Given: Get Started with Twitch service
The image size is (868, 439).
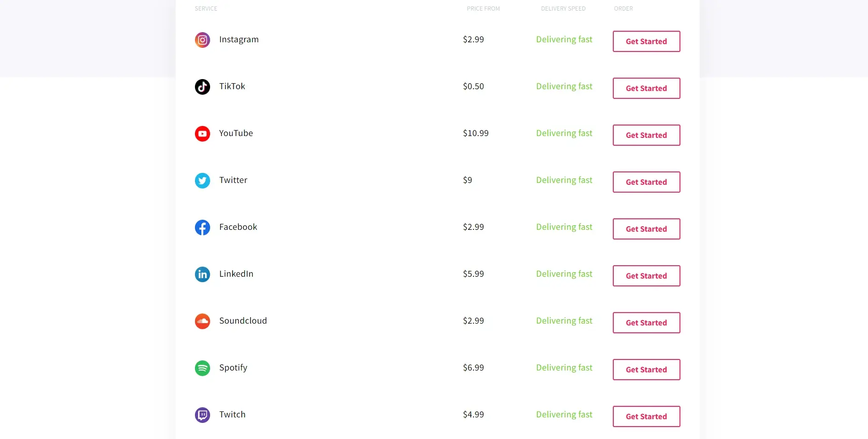Looking at the screenshot, I should 646,416.
